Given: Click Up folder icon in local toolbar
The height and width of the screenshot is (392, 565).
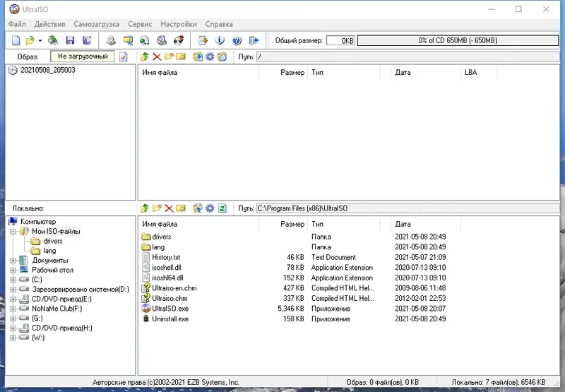Looking at the screenshot, I should 145,208.
